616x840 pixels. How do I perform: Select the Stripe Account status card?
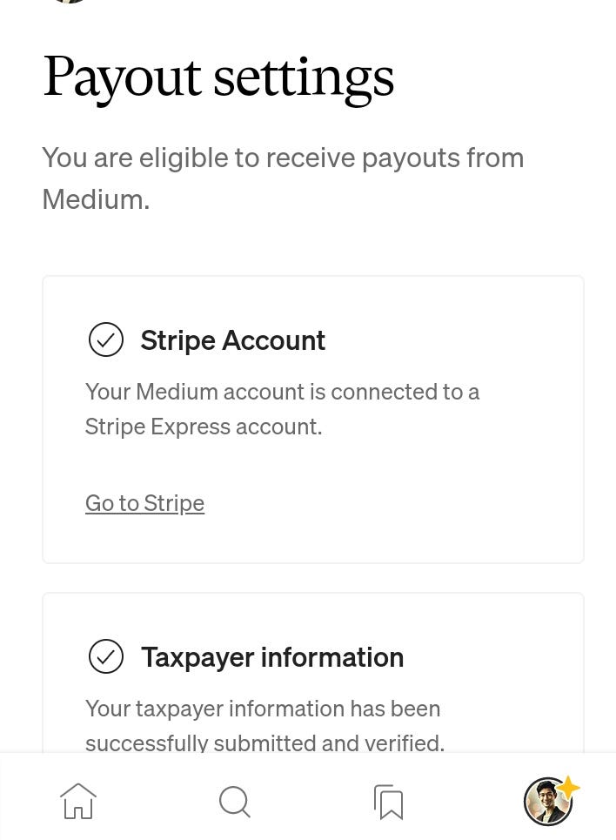coord(312,419)
